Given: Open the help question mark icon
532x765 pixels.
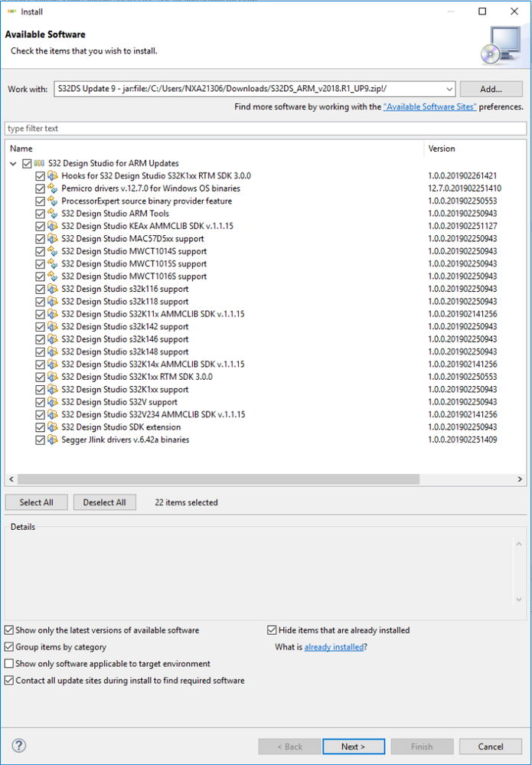Looking at the screenshot, I should (18, 746).
